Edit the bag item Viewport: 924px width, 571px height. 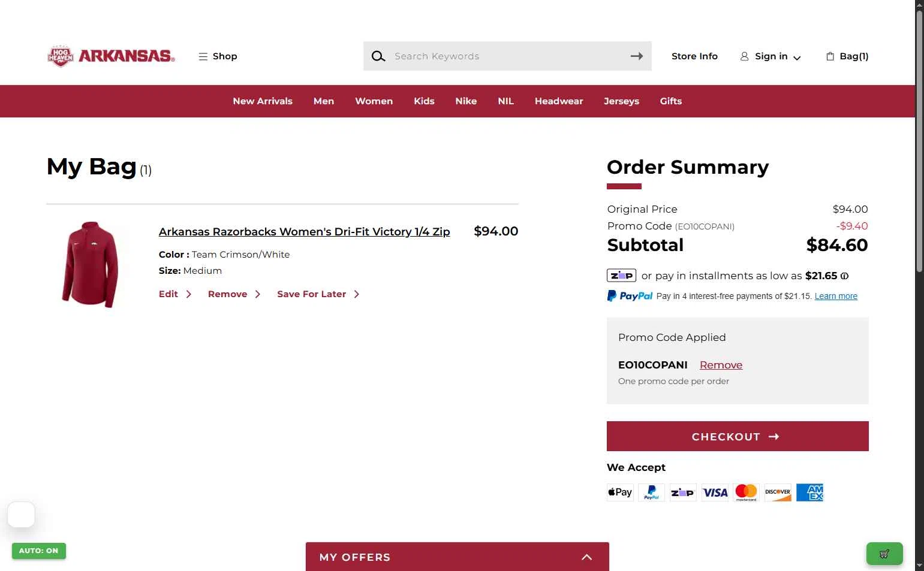point(175,294)
